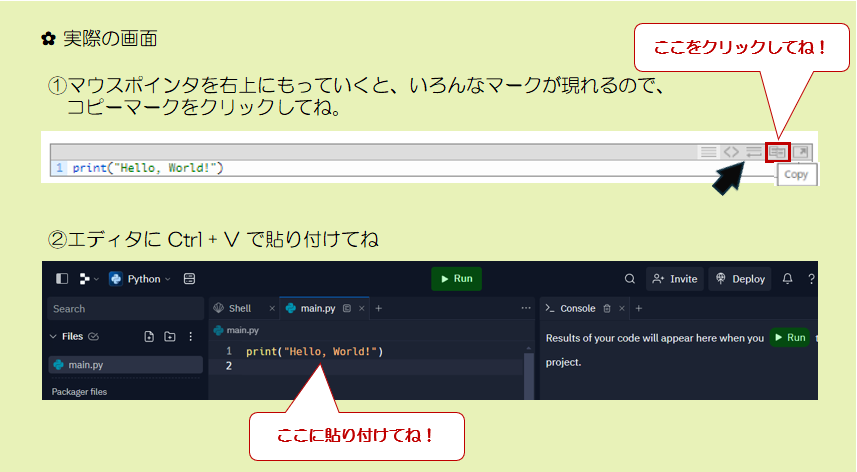857x472 pixels.
Task: Collapse the Files section chevron
Action: coord(53,337)
